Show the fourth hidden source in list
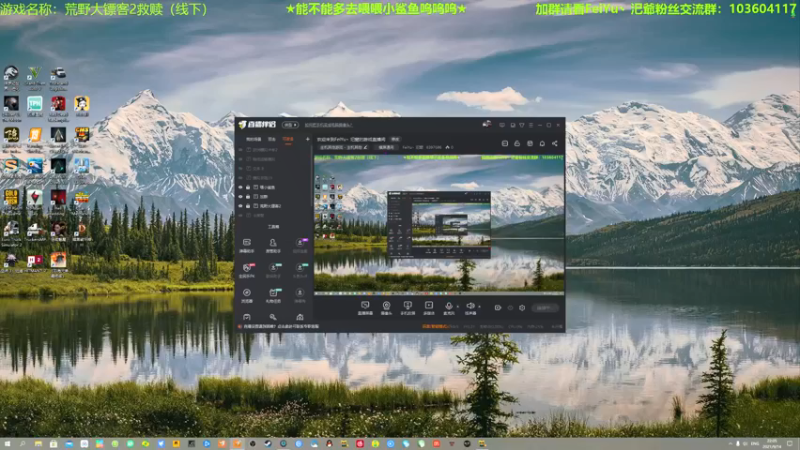 click(x=241, y=178)
